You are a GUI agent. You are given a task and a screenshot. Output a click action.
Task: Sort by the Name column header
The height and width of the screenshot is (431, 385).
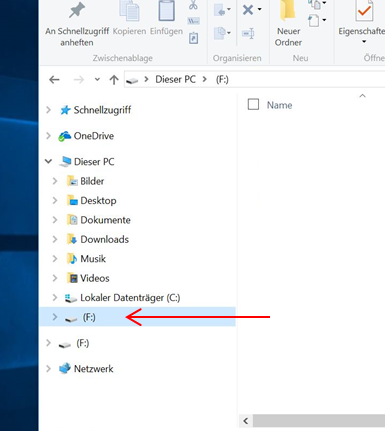click(x=279, y=105)
